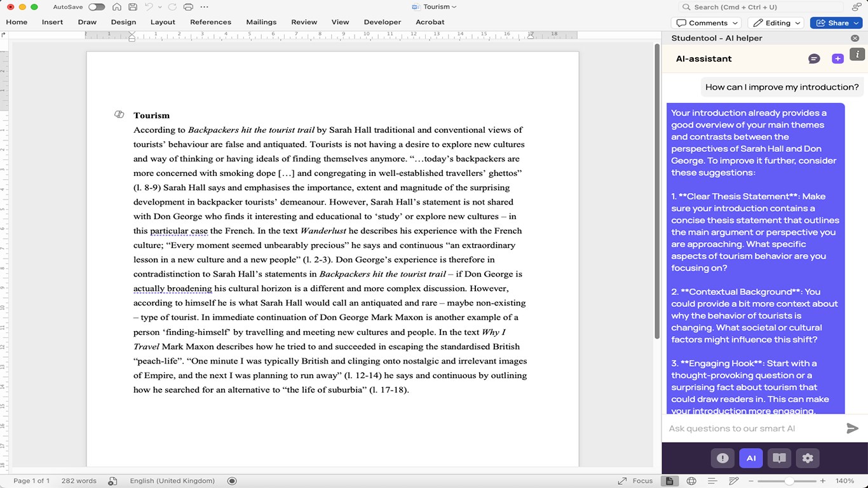Viewport: 868px width, 488px height.
Task: Start a new chat with purple plus
Action: [837, 58]
